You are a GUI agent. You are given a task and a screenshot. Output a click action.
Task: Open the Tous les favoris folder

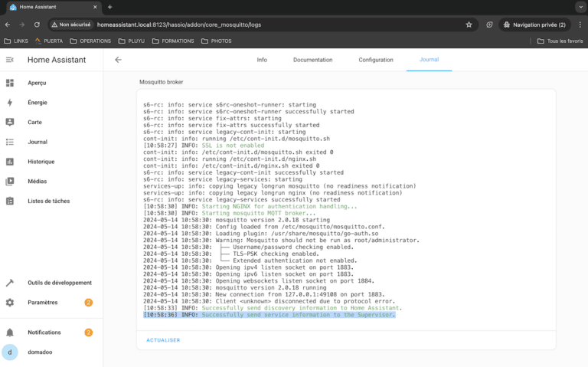click(560, 41)
